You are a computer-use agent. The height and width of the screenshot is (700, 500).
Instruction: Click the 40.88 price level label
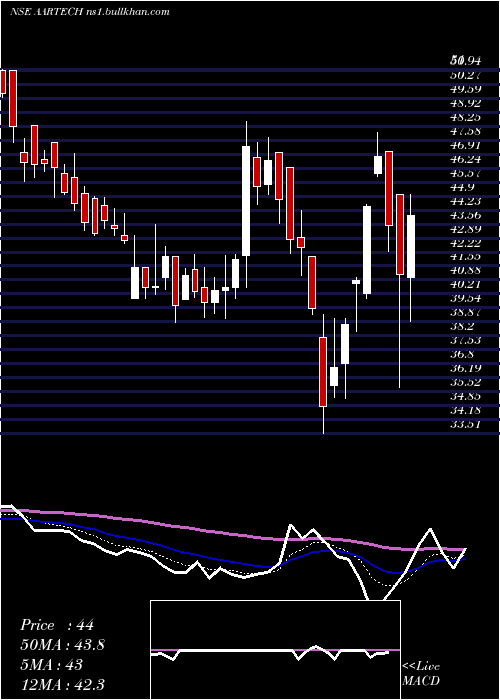[x=465, y=271]
